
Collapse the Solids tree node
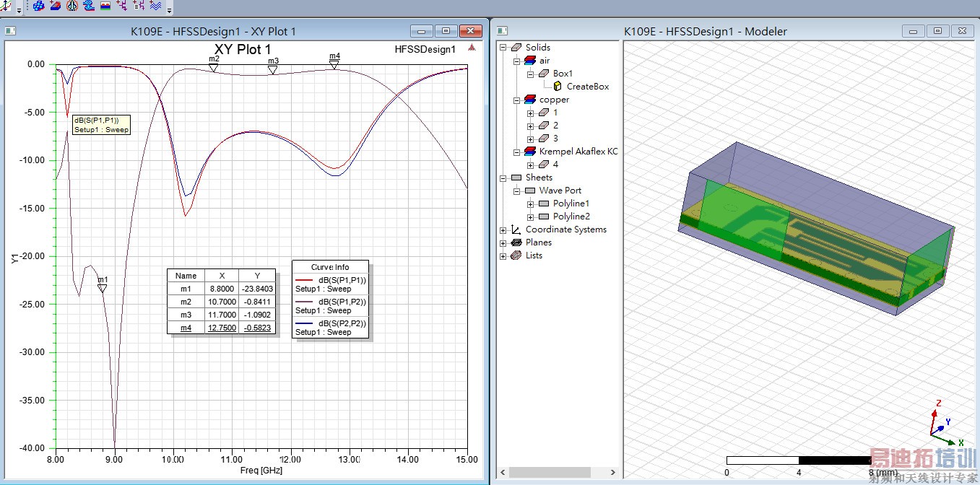click(x=503, y=48)
